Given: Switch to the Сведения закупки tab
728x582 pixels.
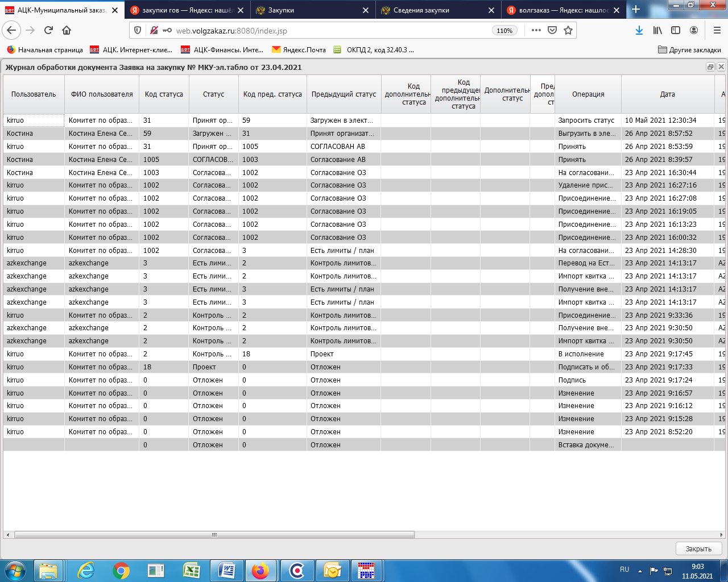Looking at the screenshot, I should [x=421, y=10].
